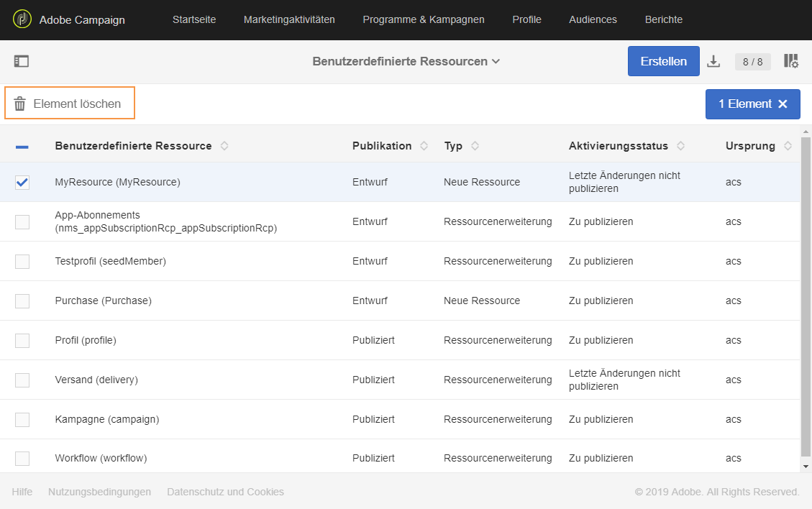This screenshot has height=509, width=812.
Task: Go to the Audiences menu
Action: (593, 19)
